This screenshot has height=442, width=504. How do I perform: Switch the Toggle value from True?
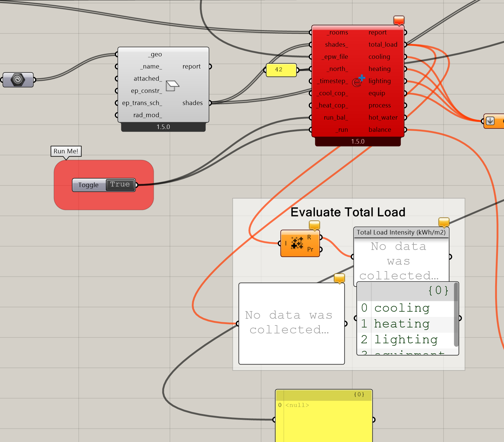120,185
